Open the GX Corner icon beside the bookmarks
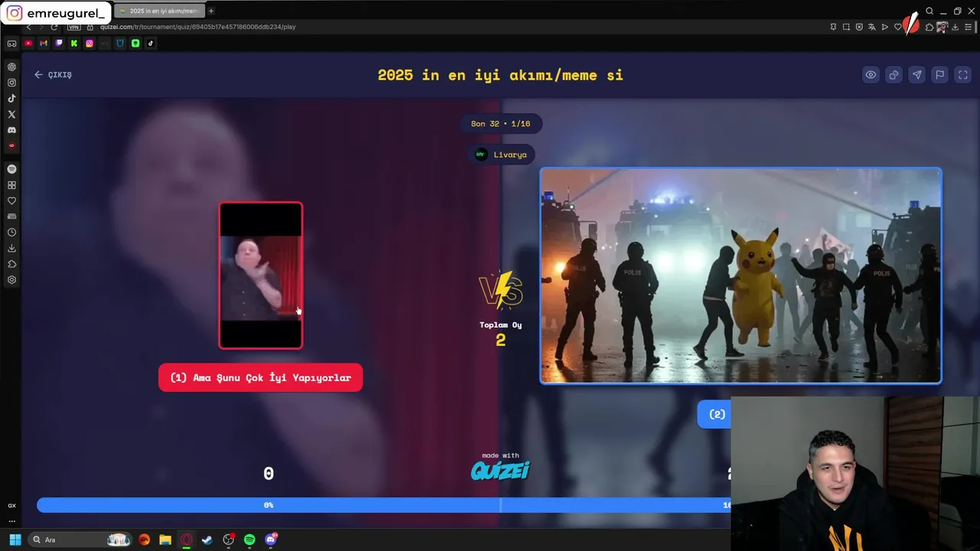Screen dimensions: 980x551 point(11,44)
